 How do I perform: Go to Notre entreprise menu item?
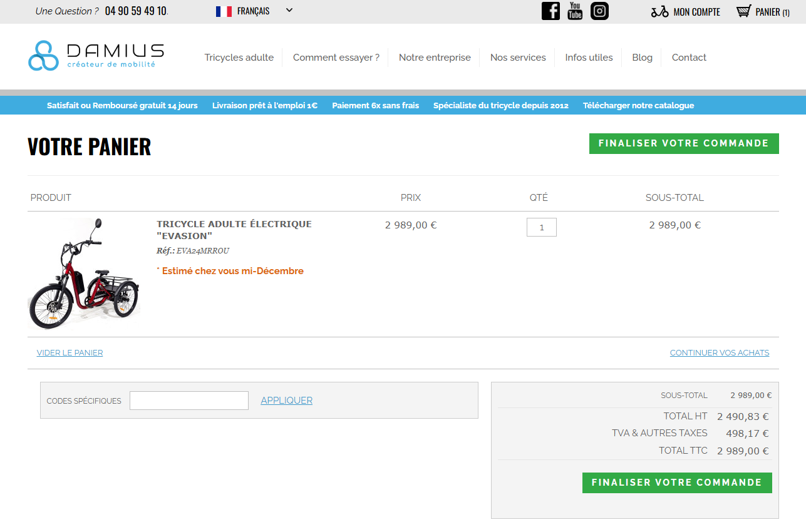[435, 58]
